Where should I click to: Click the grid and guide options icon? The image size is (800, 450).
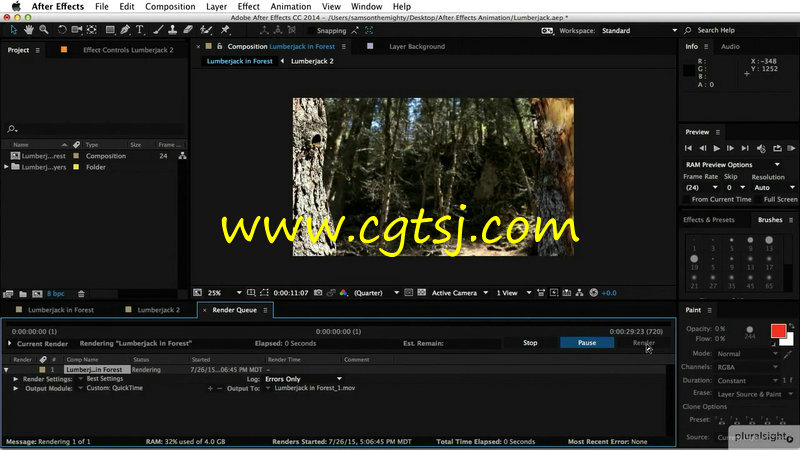pyautogui.click(x=251, y=293)
